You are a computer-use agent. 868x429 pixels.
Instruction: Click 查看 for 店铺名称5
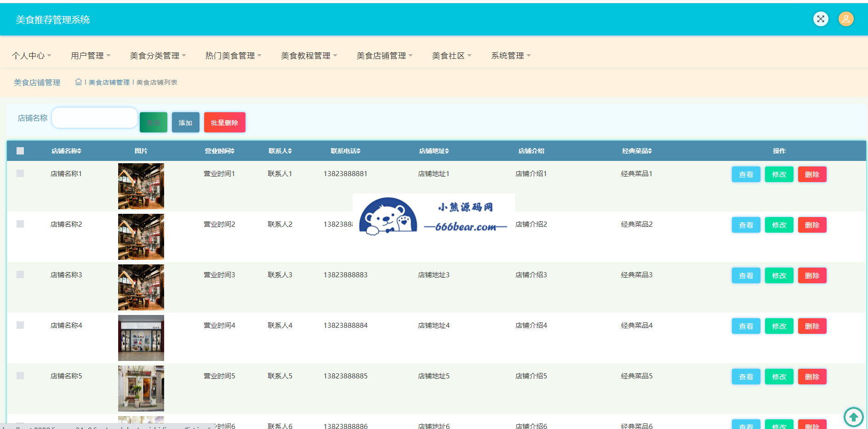[746, 377]
